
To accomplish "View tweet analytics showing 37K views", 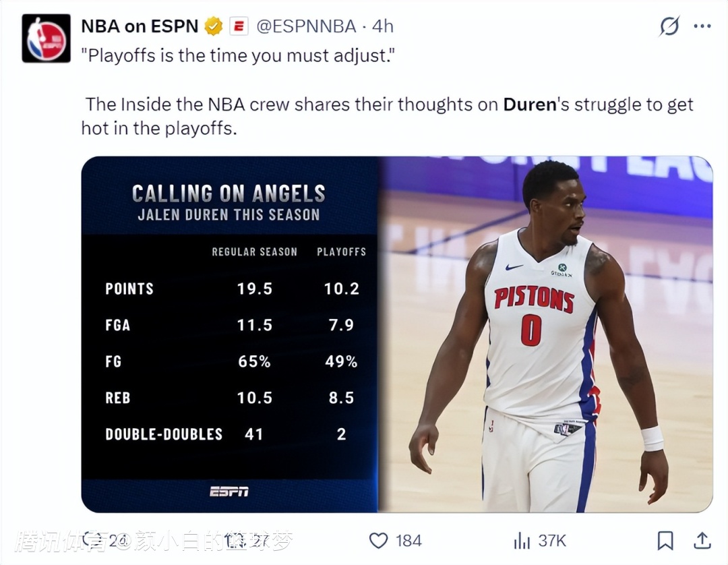I will pyautogui.click(x=539, y=541).
